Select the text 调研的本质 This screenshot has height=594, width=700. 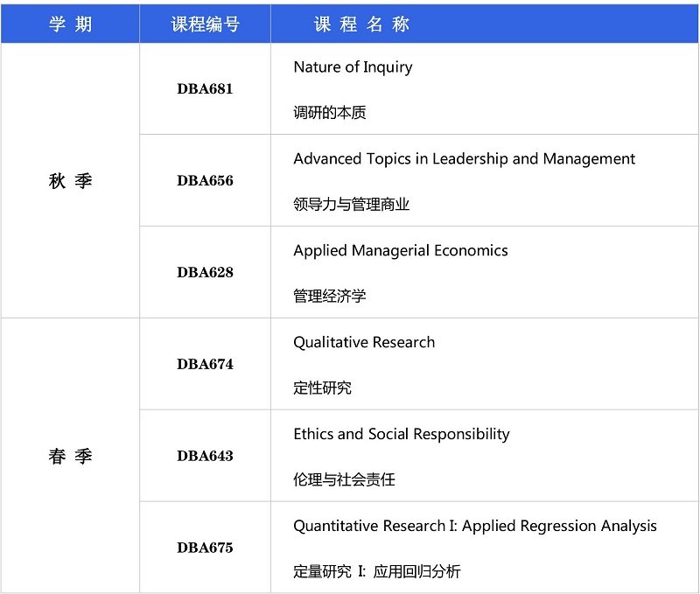click(330, 113)
